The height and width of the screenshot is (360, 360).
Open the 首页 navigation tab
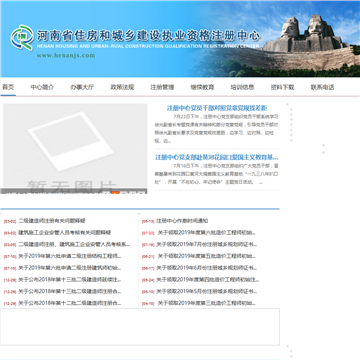point(8,87)
